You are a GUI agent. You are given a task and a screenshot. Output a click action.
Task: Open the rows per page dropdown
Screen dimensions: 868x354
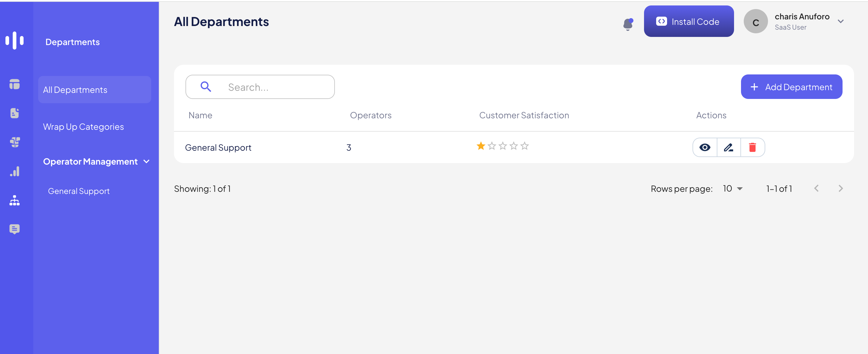[733, 189]
